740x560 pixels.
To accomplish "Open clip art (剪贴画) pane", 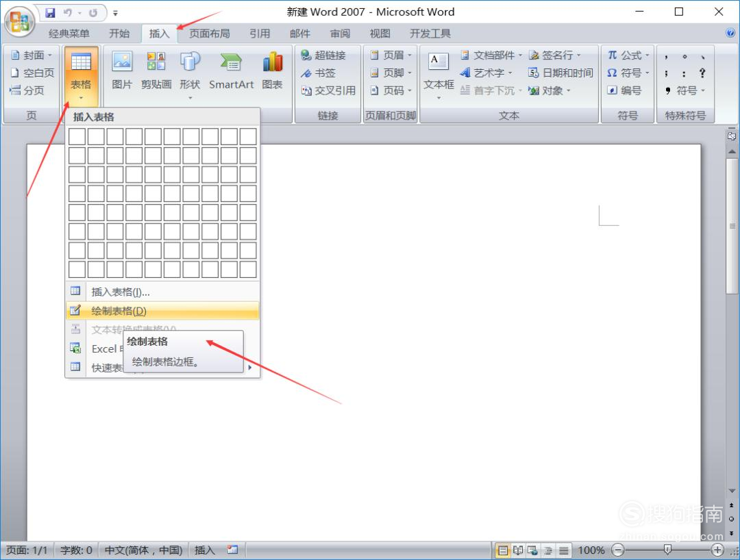I will pyautogui.click(x=156, y=71).
